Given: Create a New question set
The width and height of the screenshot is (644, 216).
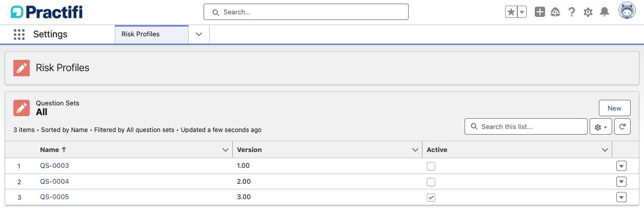Looking at the screenshot, I should (x=614, y=108).
